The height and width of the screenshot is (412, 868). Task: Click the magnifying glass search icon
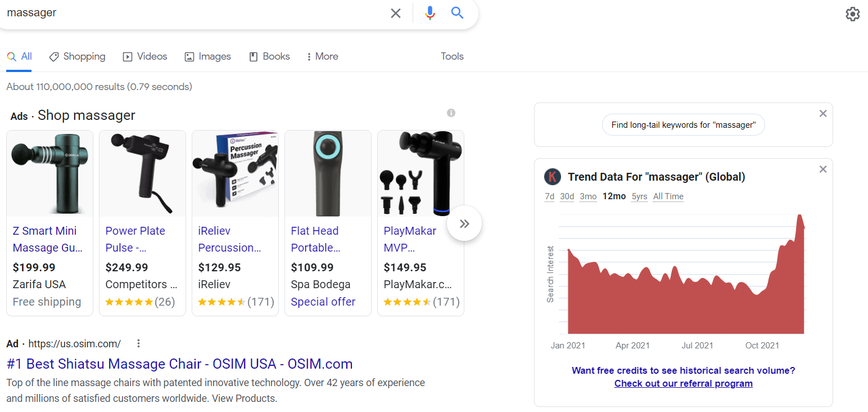[x=458, y=13]
